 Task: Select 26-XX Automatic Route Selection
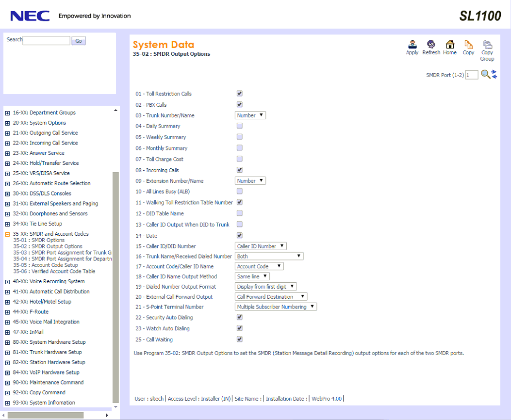click(x=51, y=183)
